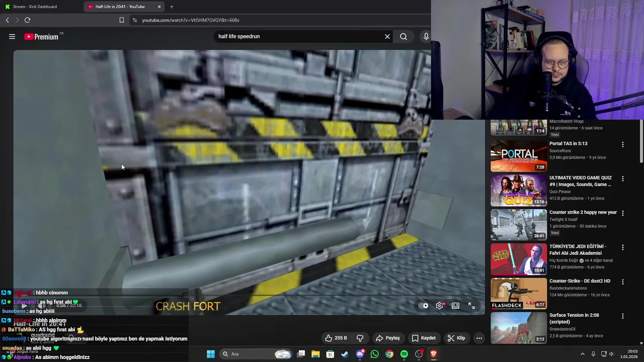644x362 pixels.
Task: Click the Brave browser taskbar icon
Action: [434, 354]
